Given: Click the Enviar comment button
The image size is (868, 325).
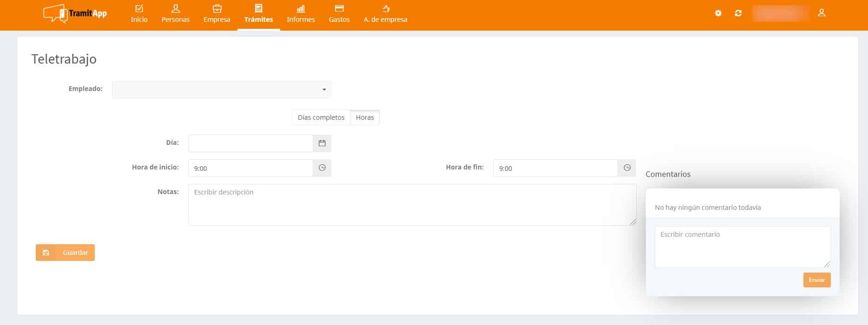Looking at the screenshot, I should (816, 280).
